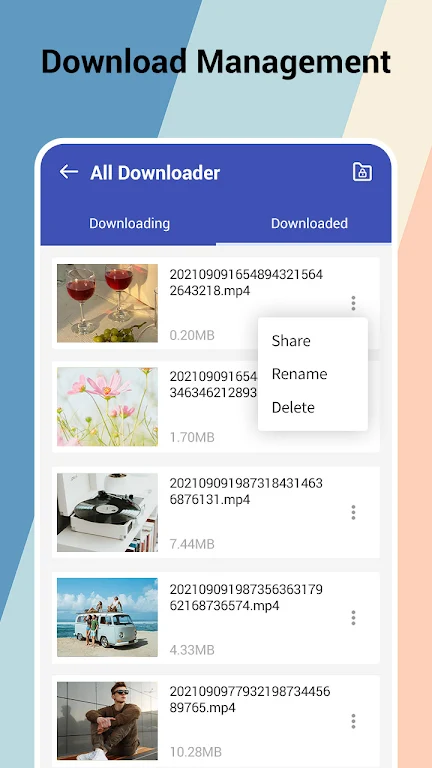Click the 4.33MB file size label
Image resolution: width=432 pixels, height=768 pixels.
192,650
